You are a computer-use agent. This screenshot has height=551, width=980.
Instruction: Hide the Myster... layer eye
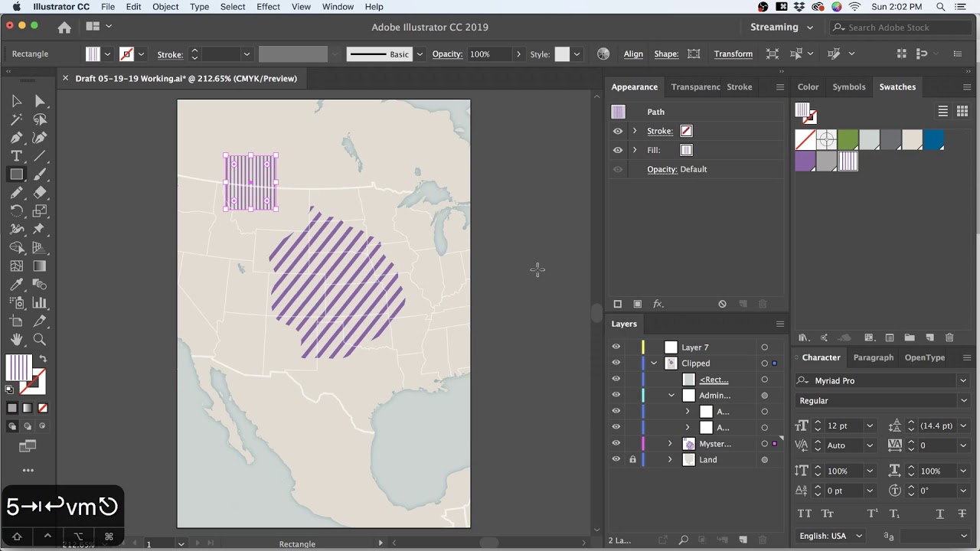616,443
